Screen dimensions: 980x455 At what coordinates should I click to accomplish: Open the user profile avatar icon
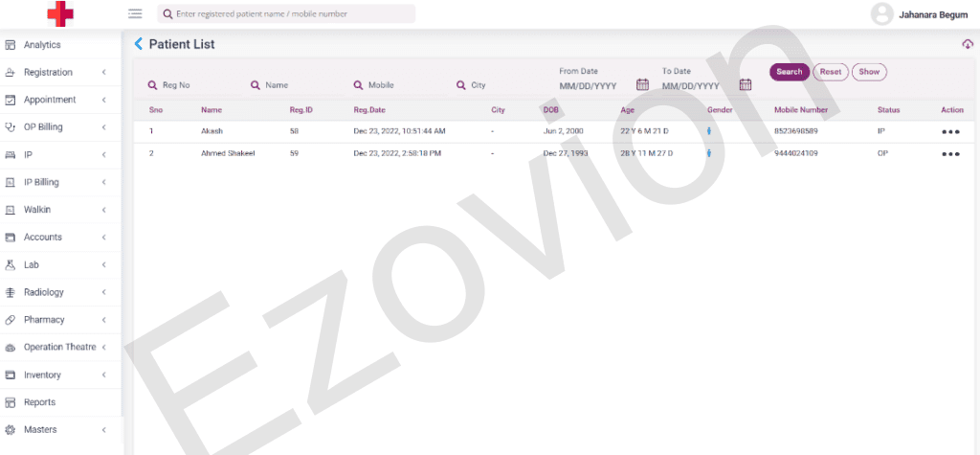point(881,14)
